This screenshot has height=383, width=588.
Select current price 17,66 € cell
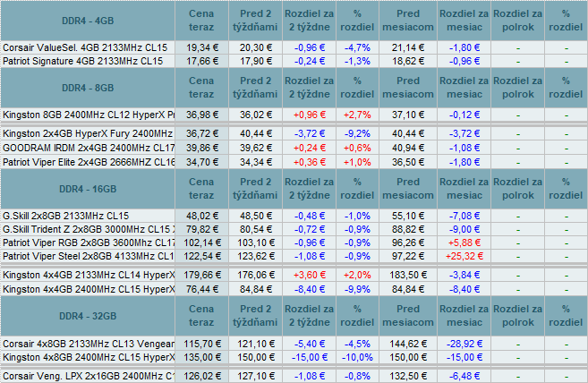(201, 61)
